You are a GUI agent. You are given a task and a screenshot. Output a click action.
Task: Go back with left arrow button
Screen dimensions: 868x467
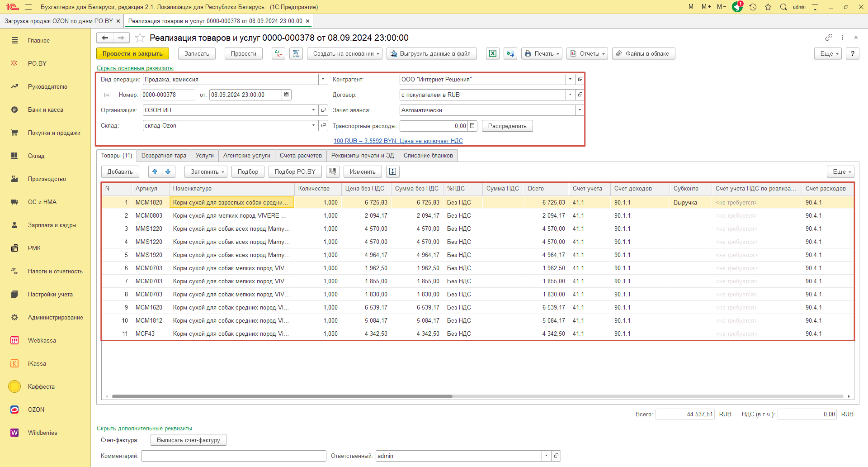105,38
